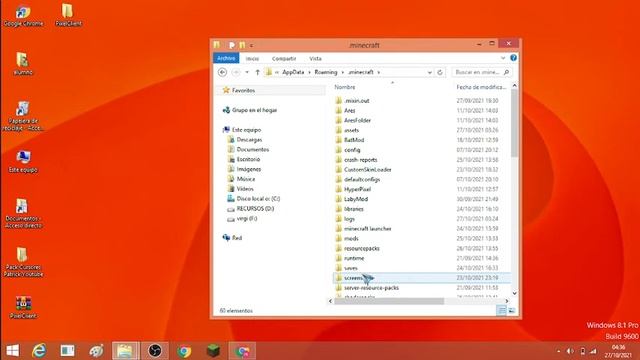
Task: Click the network signal tray icon
Action: (593, 351)
